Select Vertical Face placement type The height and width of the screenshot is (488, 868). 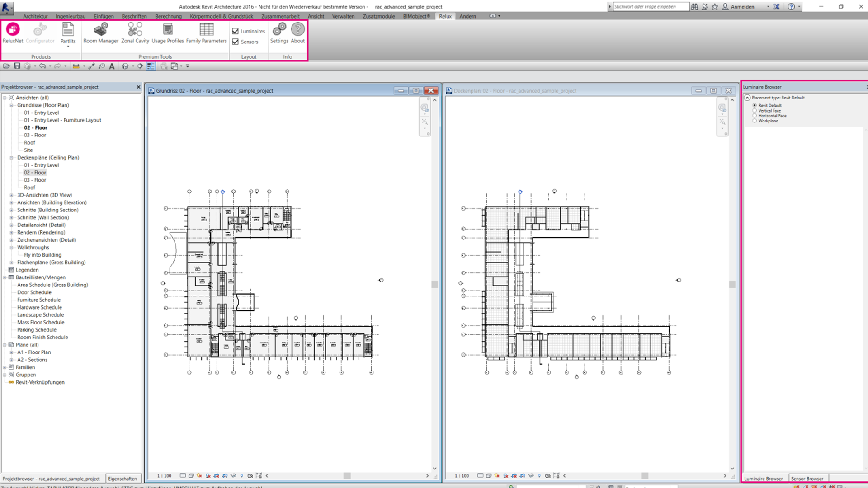755,111
